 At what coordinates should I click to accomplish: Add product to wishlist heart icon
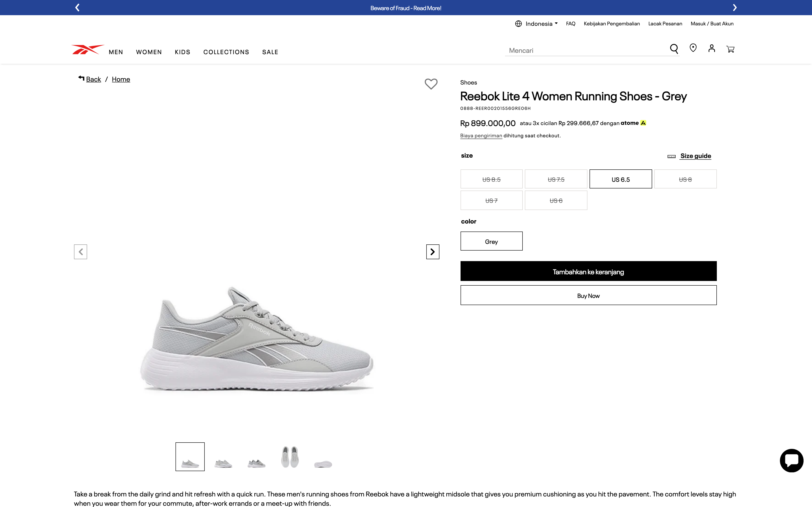(431, 84)
